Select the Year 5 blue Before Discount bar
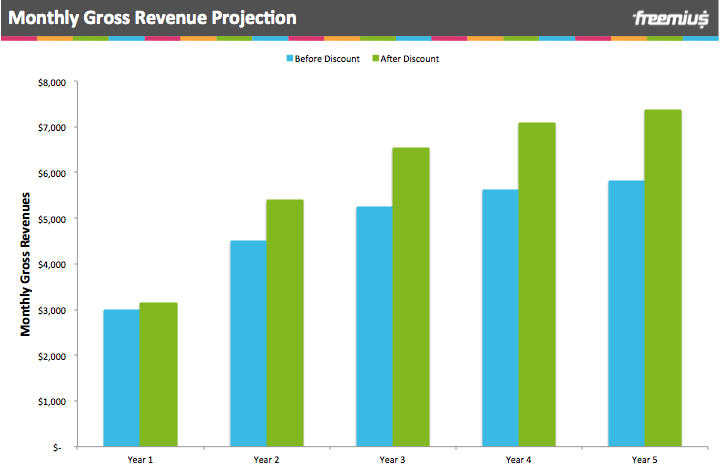Viewport: 721px width, 472px height. click(x=626, y=313)
